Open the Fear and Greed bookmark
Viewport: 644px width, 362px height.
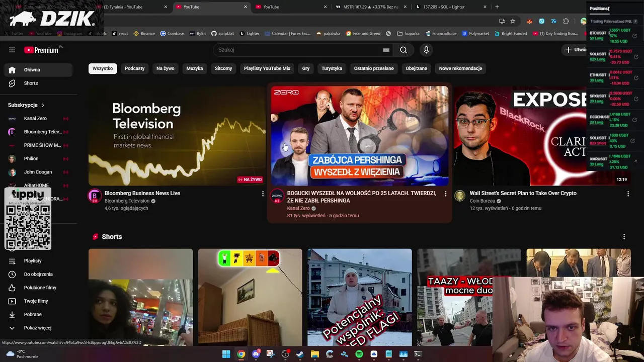point(362,34)
